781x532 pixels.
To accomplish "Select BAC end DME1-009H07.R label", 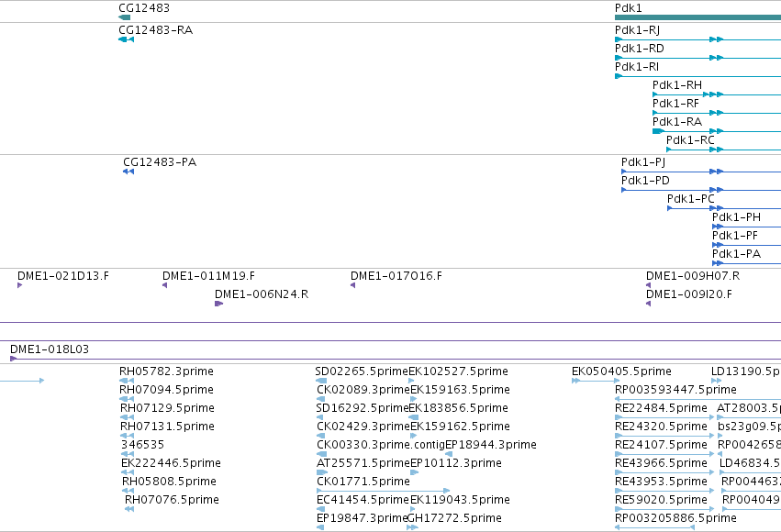I will click(x=693, y=276).
